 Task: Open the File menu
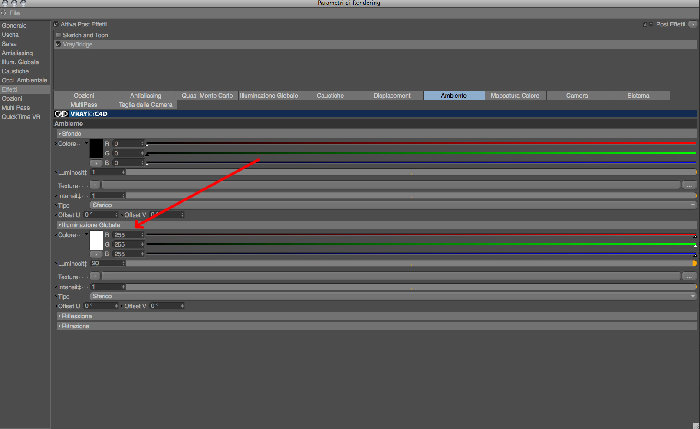[x=14, y=13]
